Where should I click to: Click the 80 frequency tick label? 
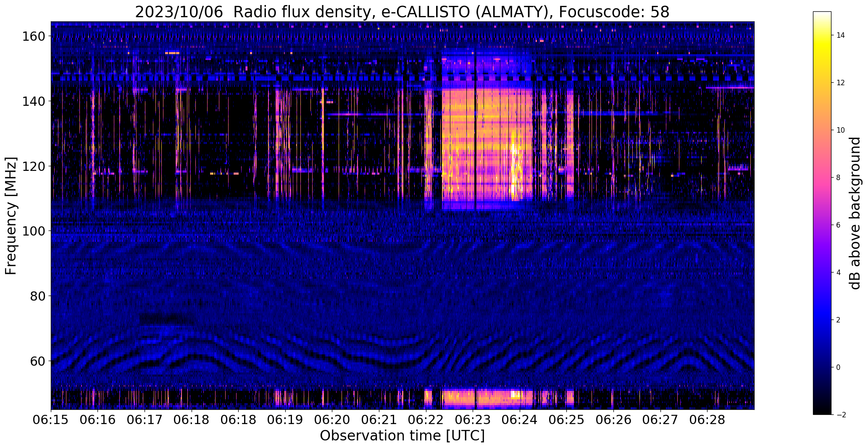[x=37, y=296]
